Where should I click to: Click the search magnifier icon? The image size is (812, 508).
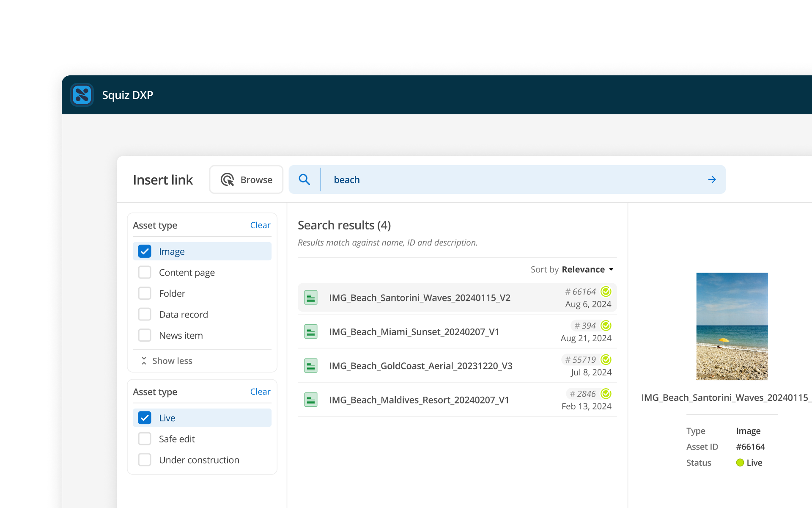[x=304, y=179]
